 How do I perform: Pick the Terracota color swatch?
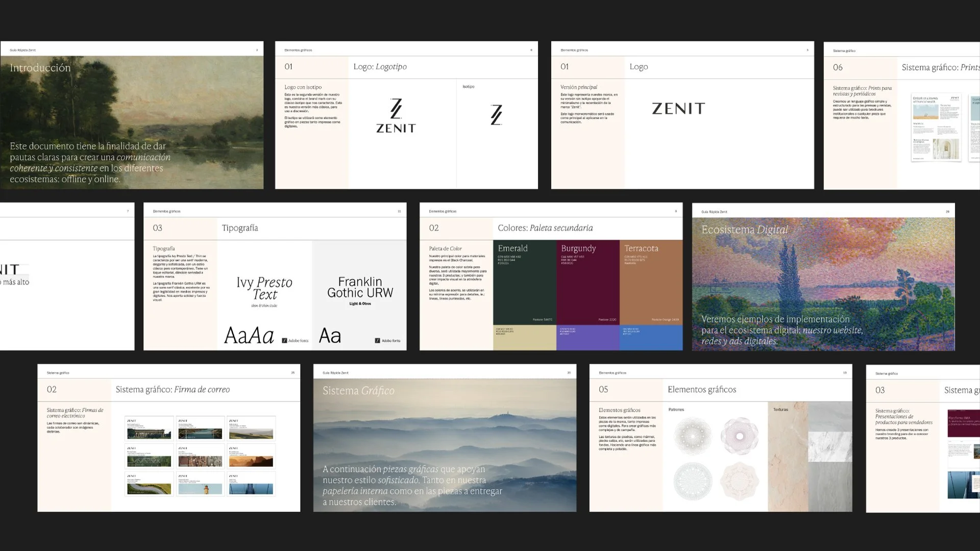[651, 282]
